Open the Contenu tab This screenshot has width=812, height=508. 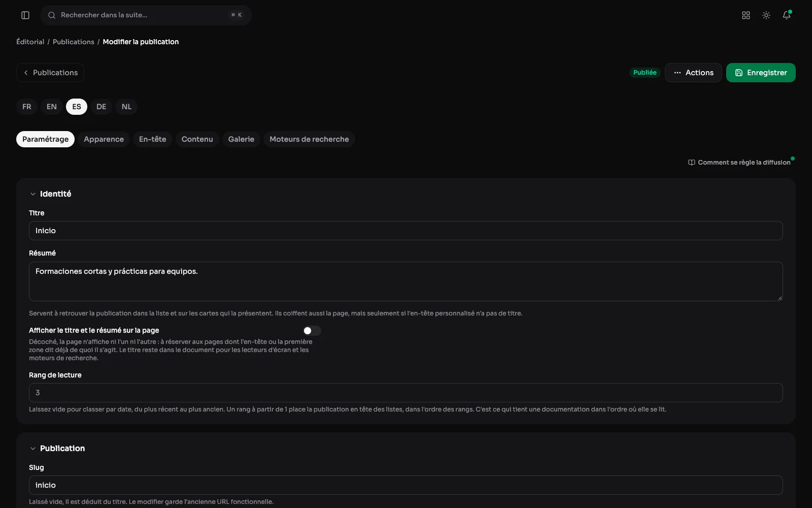(x=197, y=139)
